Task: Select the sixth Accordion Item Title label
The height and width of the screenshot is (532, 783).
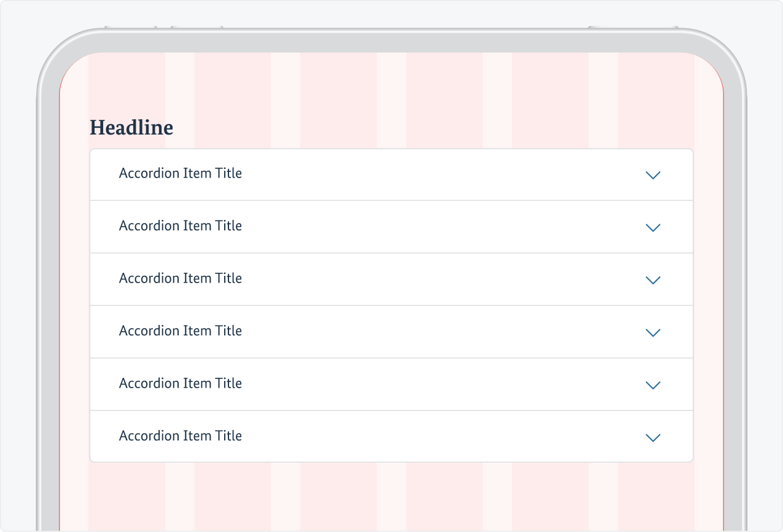Action: [181, 436]
